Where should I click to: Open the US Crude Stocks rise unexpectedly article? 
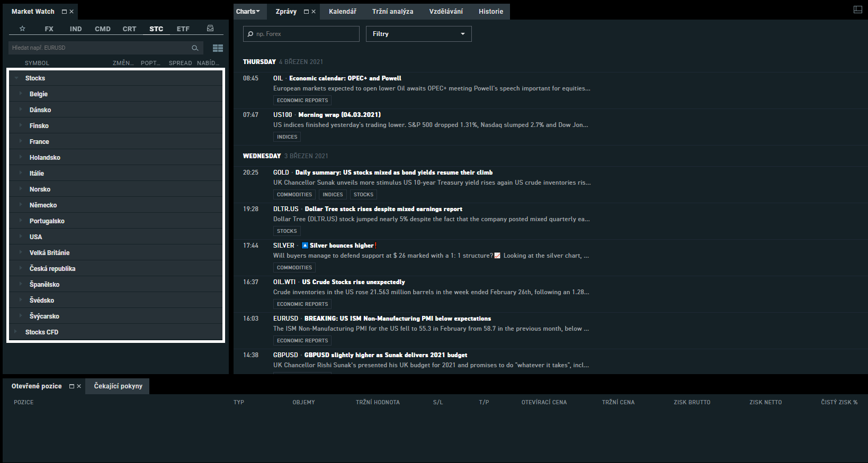pos(353,282)
